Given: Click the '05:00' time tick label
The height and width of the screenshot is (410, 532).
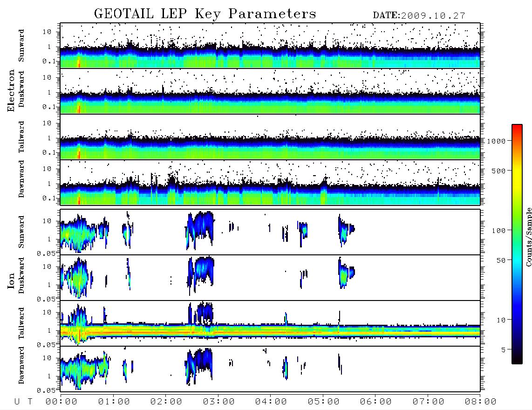Looking at the screenshot, I should point(324,402).
